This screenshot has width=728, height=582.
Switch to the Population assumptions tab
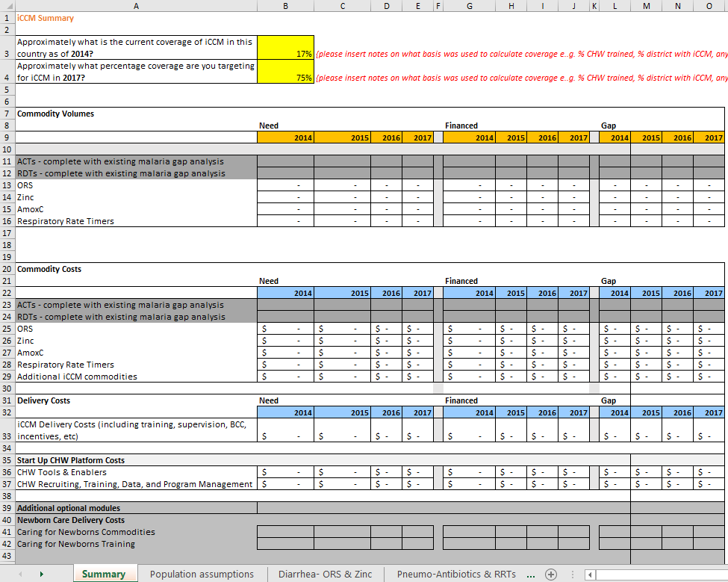point(202,574)
